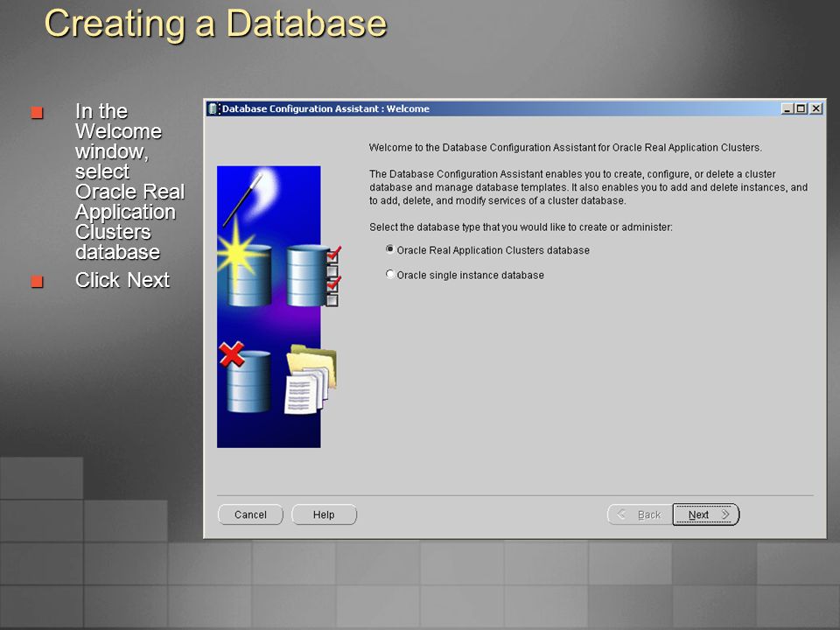This screenshot has width=840, height=630.
Task: Click the 'Click Next' bullet text
Action: coord(122,280)
